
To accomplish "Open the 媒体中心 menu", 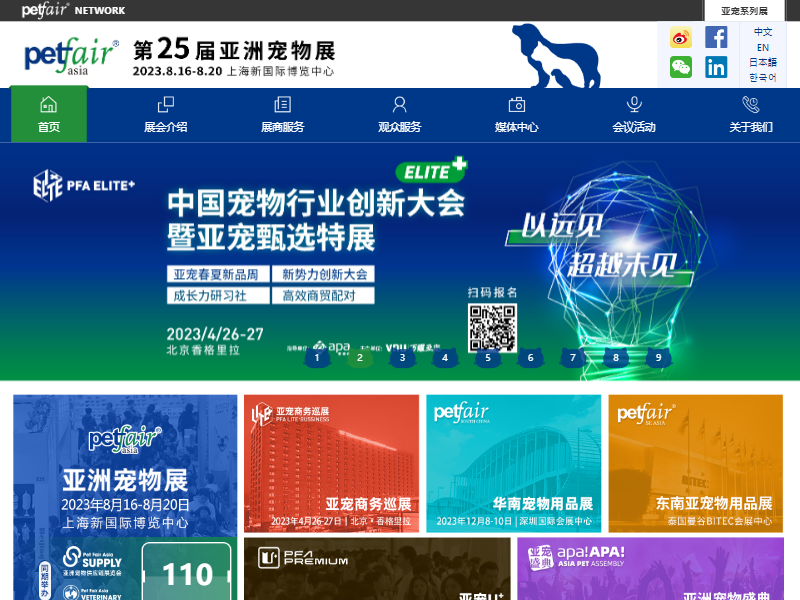I will click(517, 127).
